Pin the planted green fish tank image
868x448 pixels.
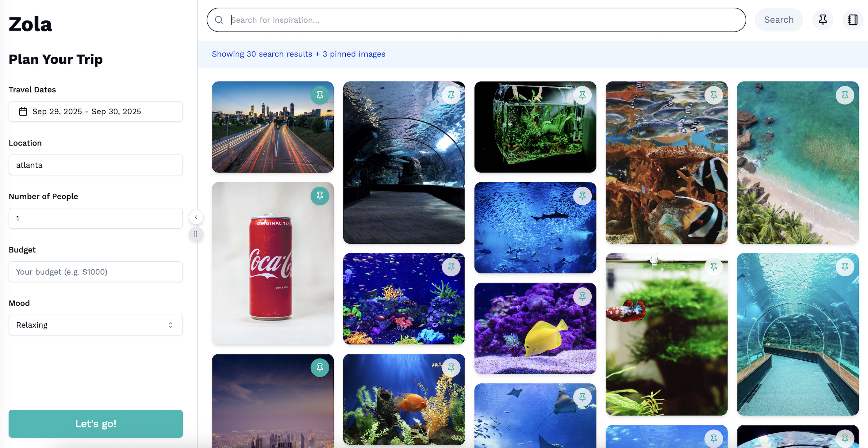coord(582,95)
